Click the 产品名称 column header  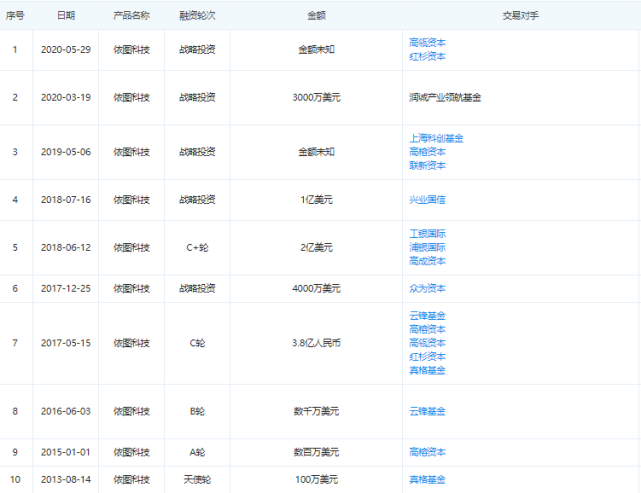click(x=132, y=16)
